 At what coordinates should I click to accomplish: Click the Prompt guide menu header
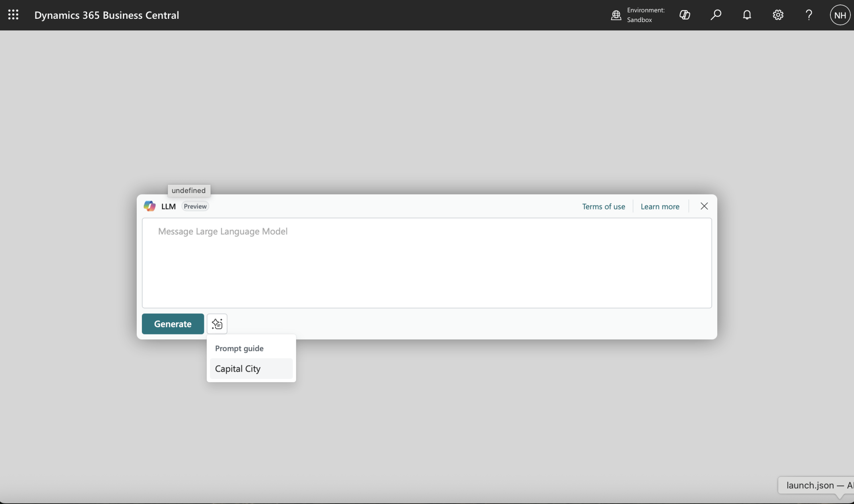pos(239,348)
